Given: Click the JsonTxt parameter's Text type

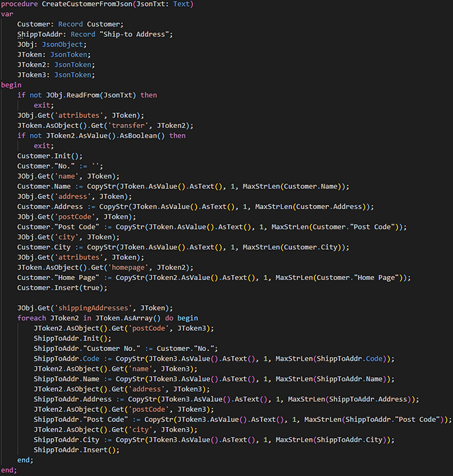Looking at the screenshot, I should point(182,4).
